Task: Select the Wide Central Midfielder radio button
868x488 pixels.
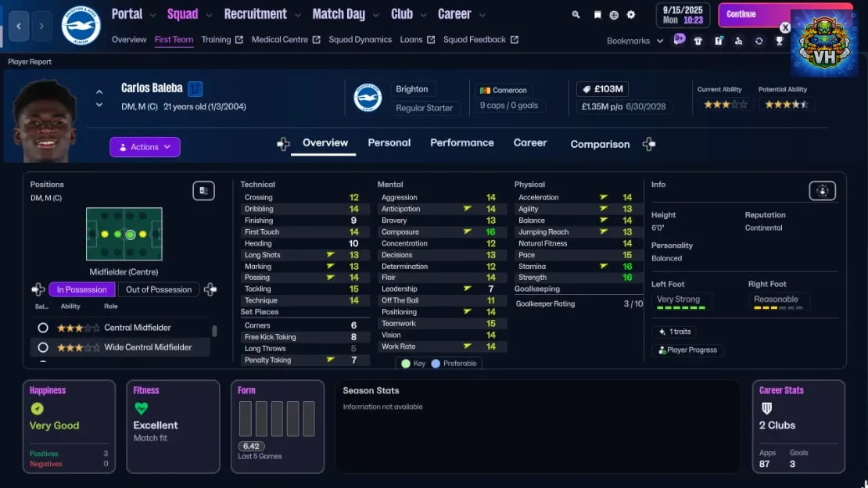Action: pos(43,348)
